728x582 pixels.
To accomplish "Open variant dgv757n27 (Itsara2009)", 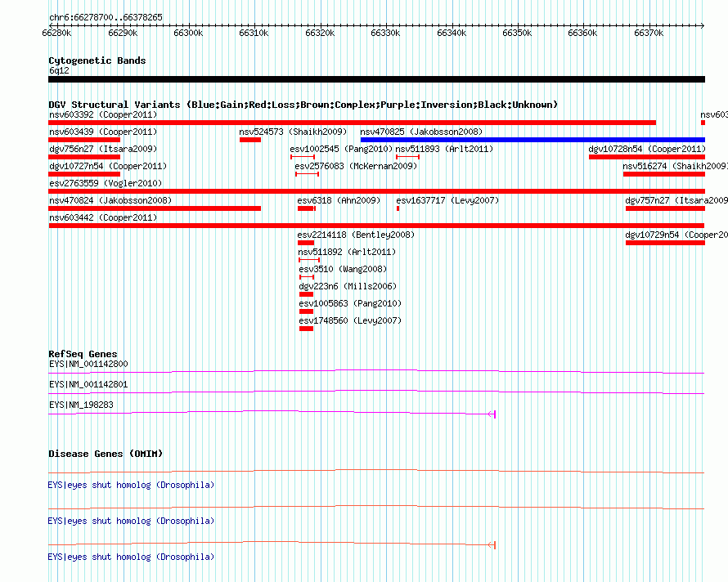I will point(676,200).
